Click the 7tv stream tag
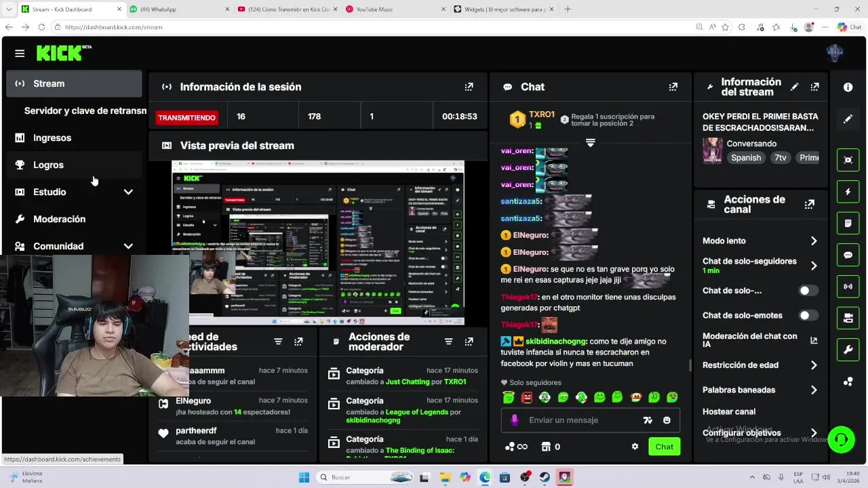Viewport: 868px width, 488px height. point(780,157)
